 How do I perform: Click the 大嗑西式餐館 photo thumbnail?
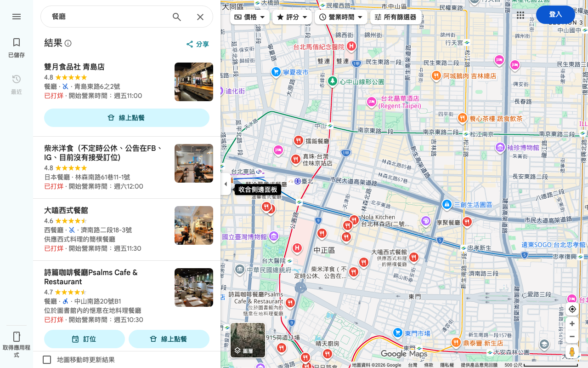[x=194, y=225]
